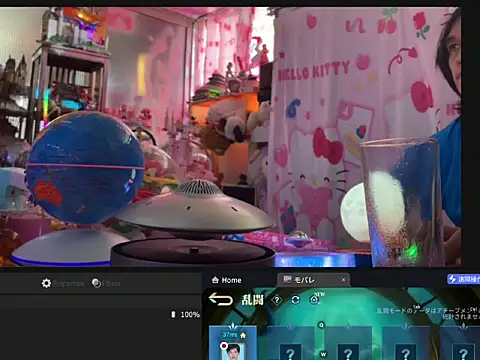Switch to the Home tab
Image resolution: width=480 pixels, height=360 pixels.
(x=227, y=280)
